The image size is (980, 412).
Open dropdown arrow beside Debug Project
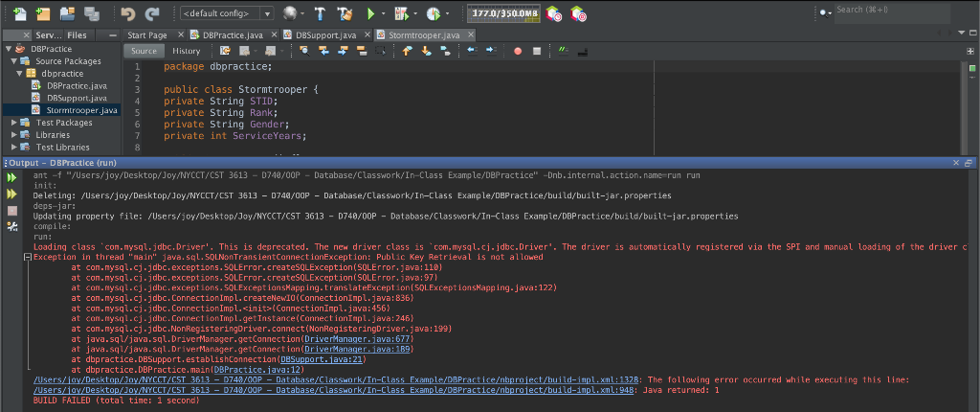pos(414,13)
